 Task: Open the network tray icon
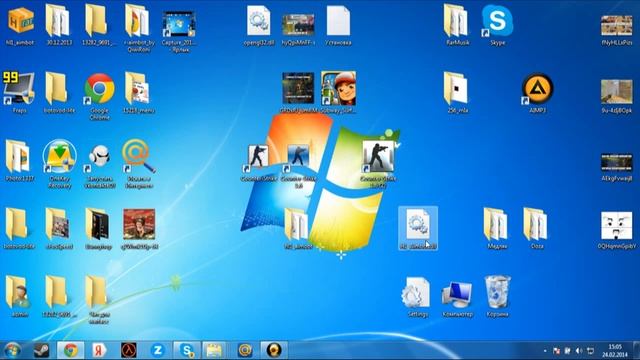point(590,351)
